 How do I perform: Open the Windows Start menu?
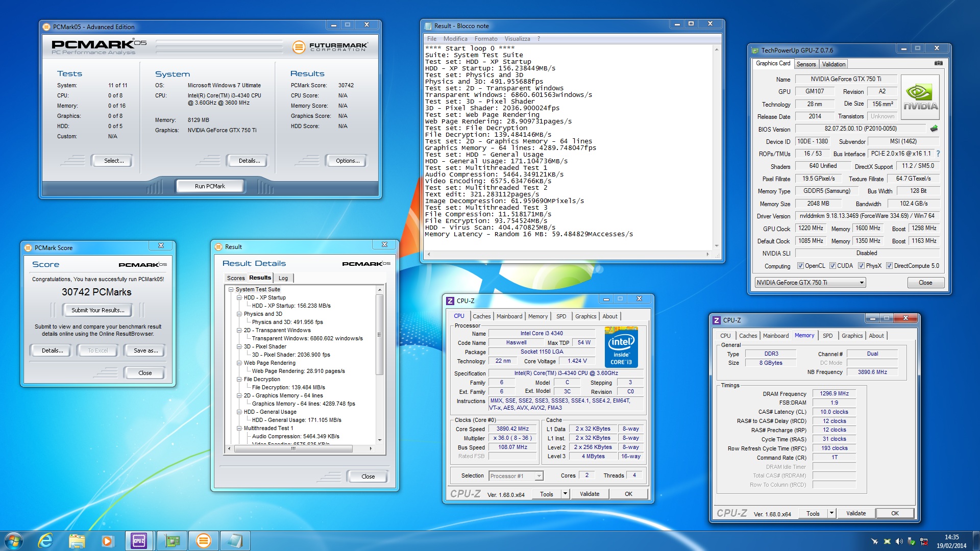tap(13, 541)
